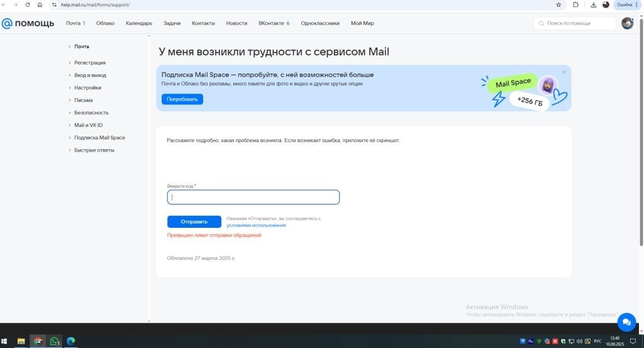Open WhatsApp from the taskbar
This screenshot has height=348, width=644.
pyautogui.click(x=55, y=341)
